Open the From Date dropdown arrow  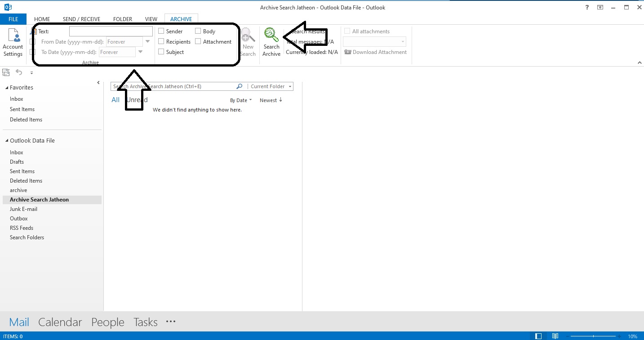point(148,42)
